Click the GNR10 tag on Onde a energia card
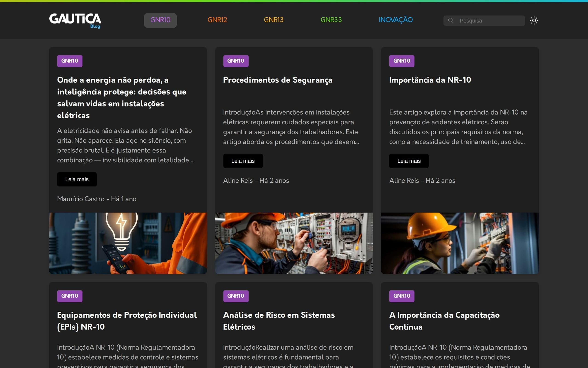 (70, 61)
